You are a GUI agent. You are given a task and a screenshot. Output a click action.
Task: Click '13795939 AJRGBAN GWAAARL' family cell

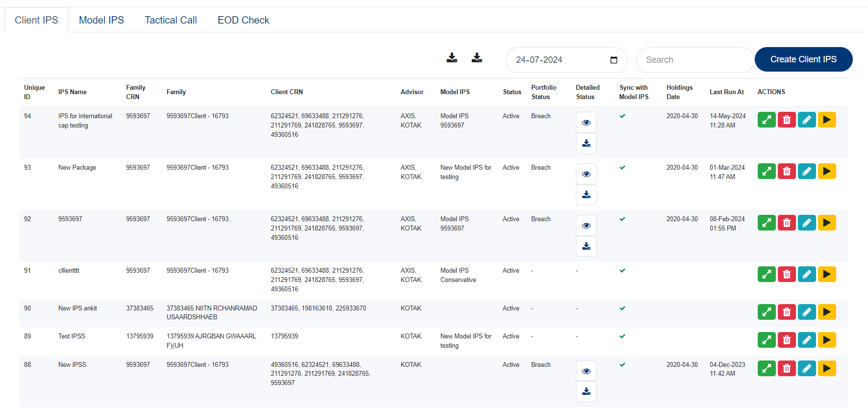coord(211,341)
